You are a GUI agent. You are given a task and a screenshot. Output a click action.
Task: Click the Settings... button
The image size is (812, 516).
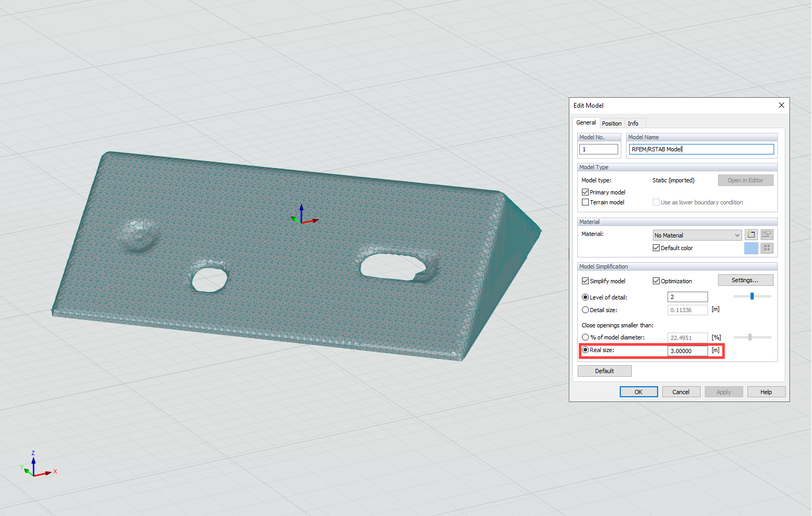[745, 280]
